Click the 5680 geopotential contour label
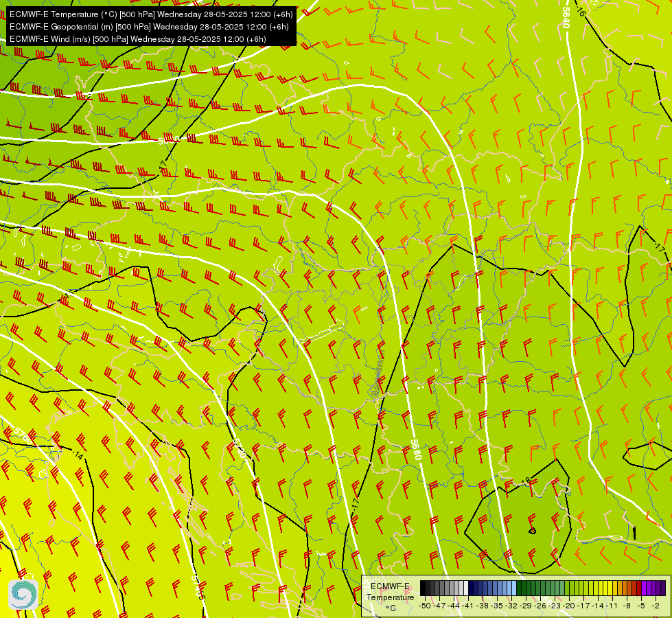Viewport: 672px width, 618px height. point(416,450)
